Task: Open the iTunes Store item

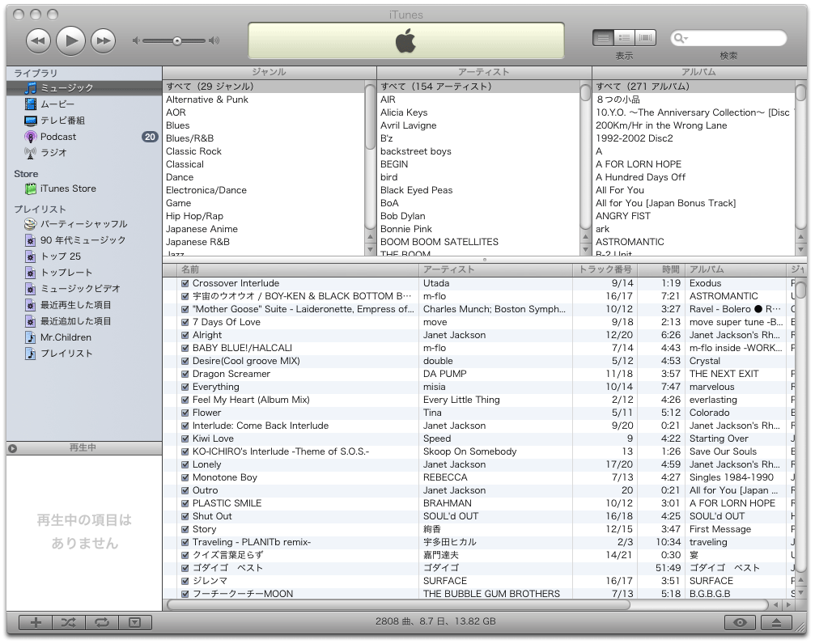Action: pos(84,189)
